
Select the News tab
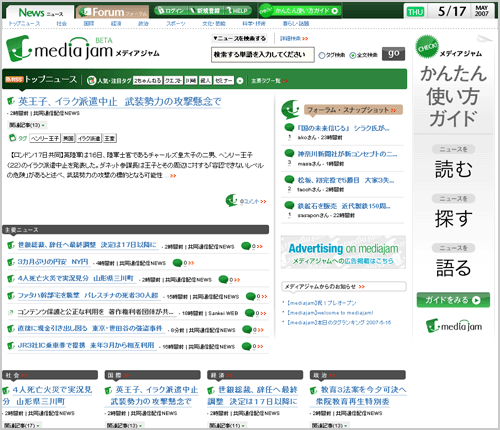pyautogui.click(x=40, y=13)
